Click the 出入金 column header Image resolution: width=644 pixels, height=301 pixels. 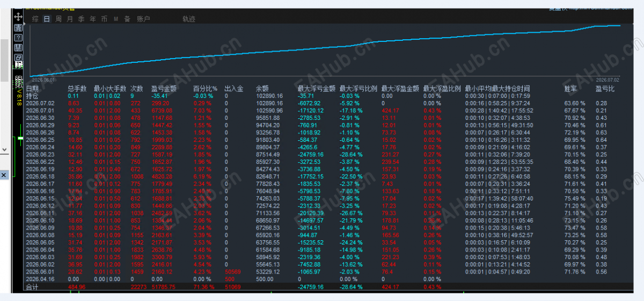coord(234,89)
